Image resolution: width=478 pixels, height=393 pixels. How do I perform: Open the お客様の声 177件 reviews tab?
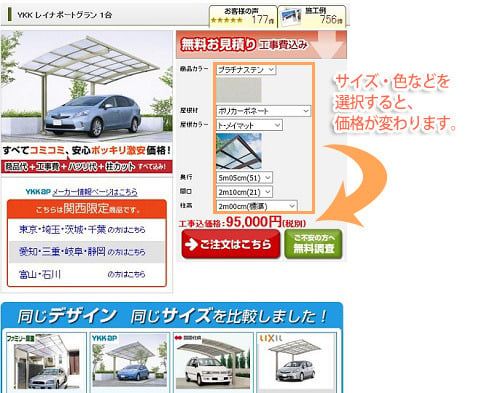pyautogui.click(x=243, y=16)
